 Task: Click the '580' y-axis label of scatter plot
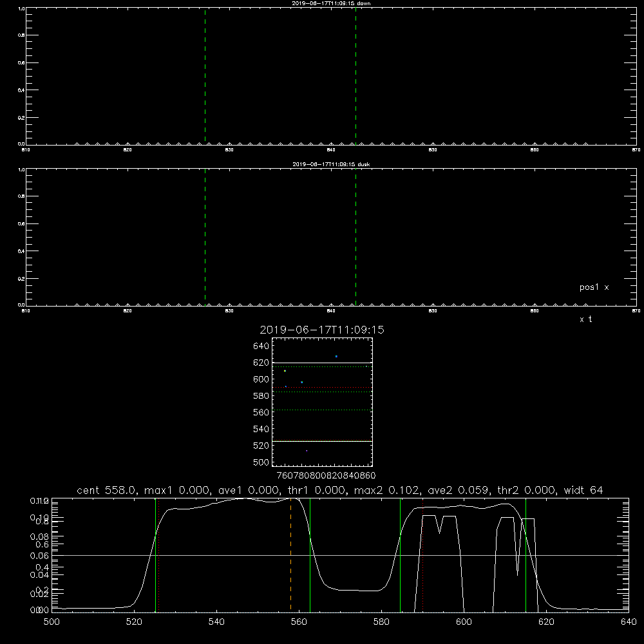point(261,396)
